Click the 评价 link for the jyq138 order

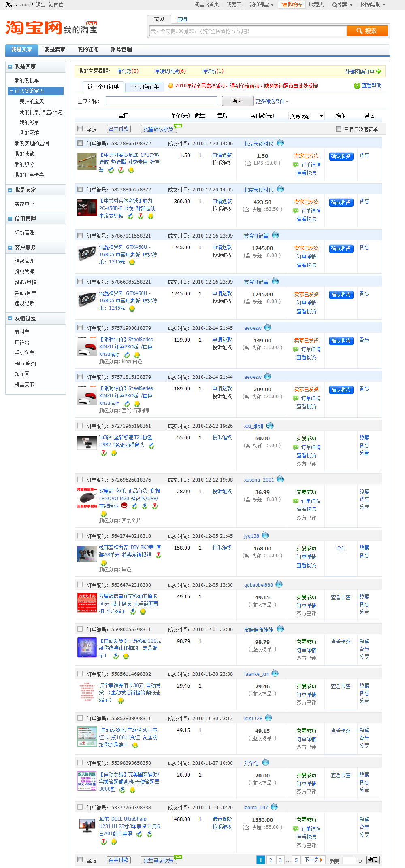(x=341, y=548)
